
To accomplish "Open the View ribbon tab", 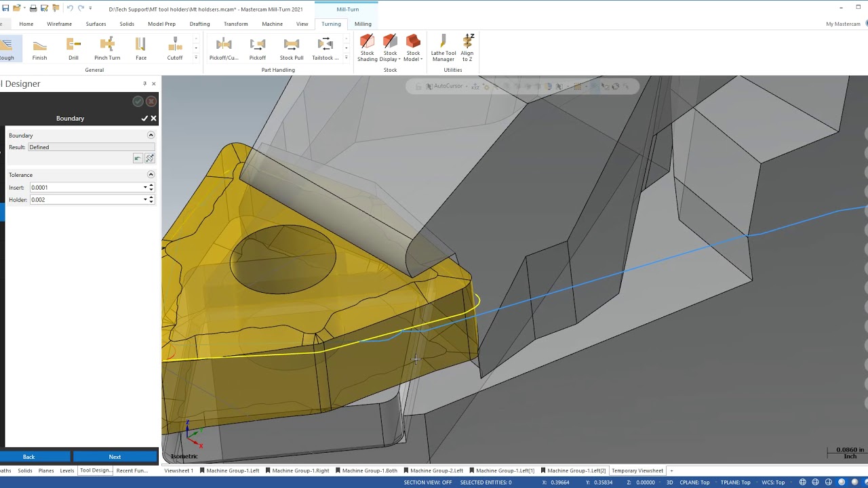I will pyautogui.click(x=302, y=24).
